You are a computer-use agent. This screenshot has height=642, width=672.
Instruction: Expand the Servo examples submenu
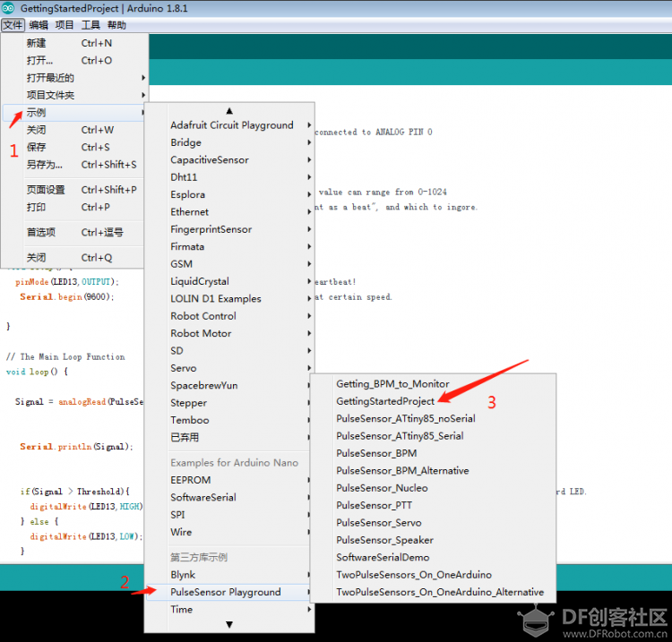[229, 368]
